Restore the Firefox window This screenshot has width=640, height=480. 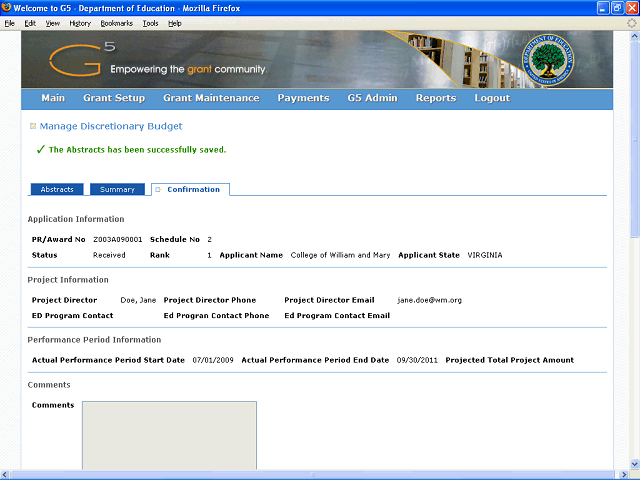tap(617, 8)
